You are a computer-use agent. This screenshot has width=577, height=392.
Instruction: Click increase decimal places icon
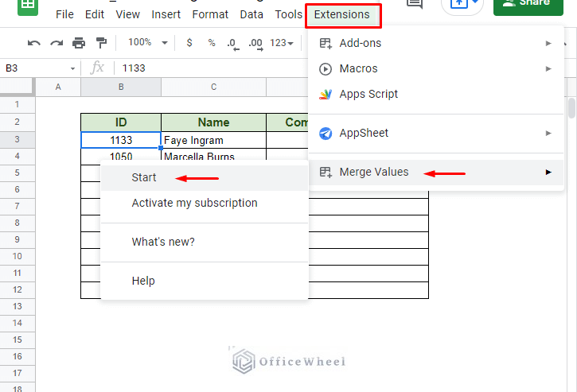pyautogui.click(x=255, y=44)
